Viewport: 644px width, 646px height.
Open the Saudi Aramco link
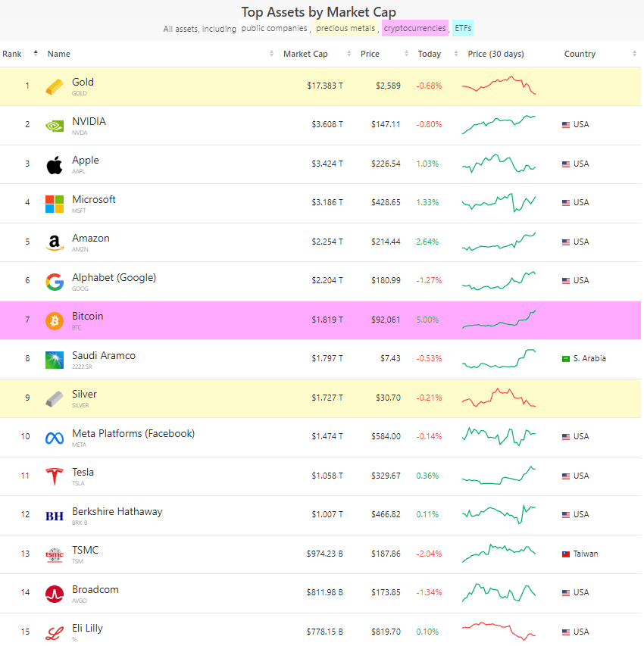click(x=104, y=355)
